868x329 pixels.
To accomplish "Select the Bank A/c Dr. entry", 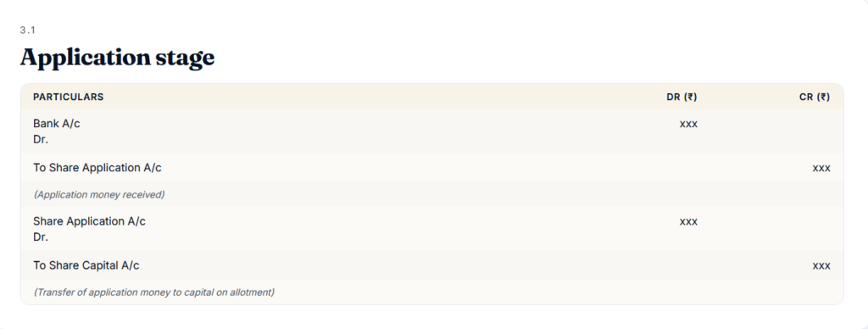I will pyautogui.click(x=57, y=131).
